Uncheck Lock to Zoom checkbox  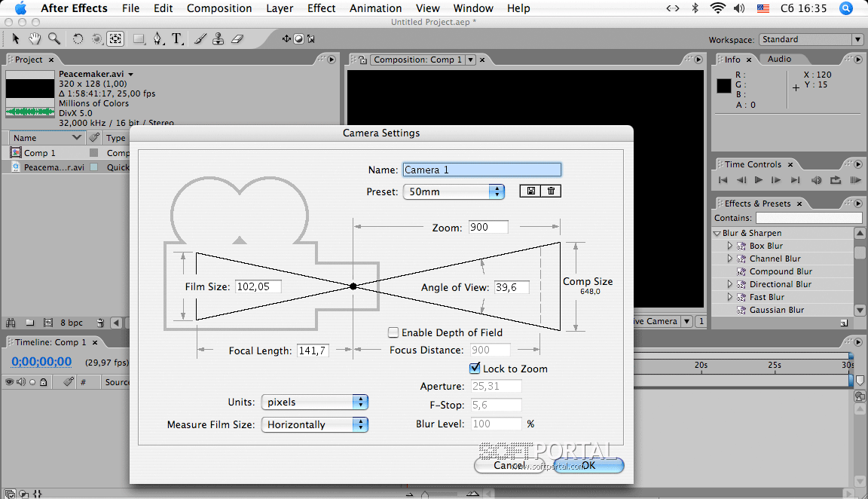pos(475,369)
